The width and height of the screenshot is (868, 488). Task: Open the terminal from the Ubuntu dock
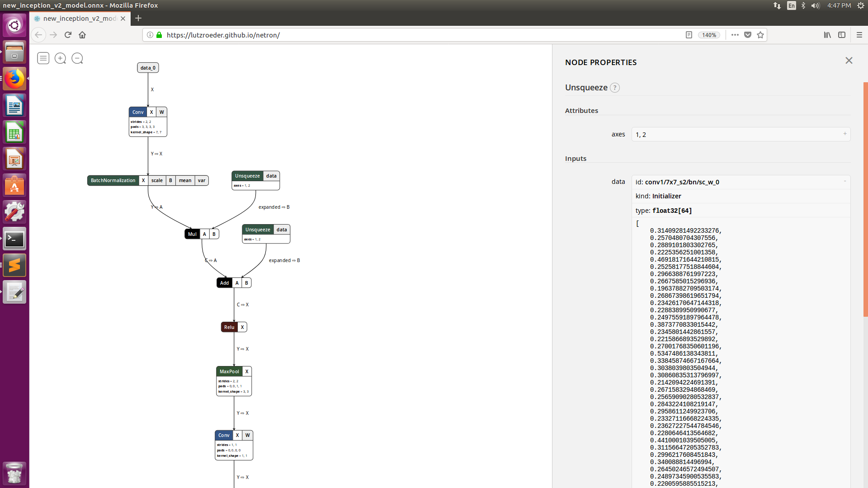(x=14, y=239)
